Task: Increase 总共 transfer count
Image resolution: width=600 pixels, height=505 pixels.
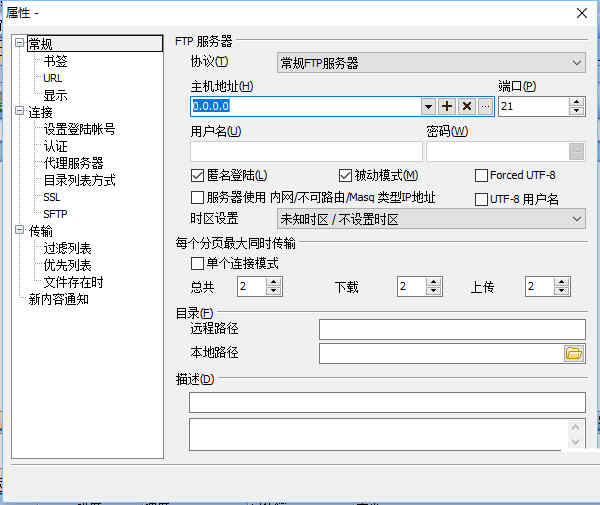Action: [x=273, y=282]
